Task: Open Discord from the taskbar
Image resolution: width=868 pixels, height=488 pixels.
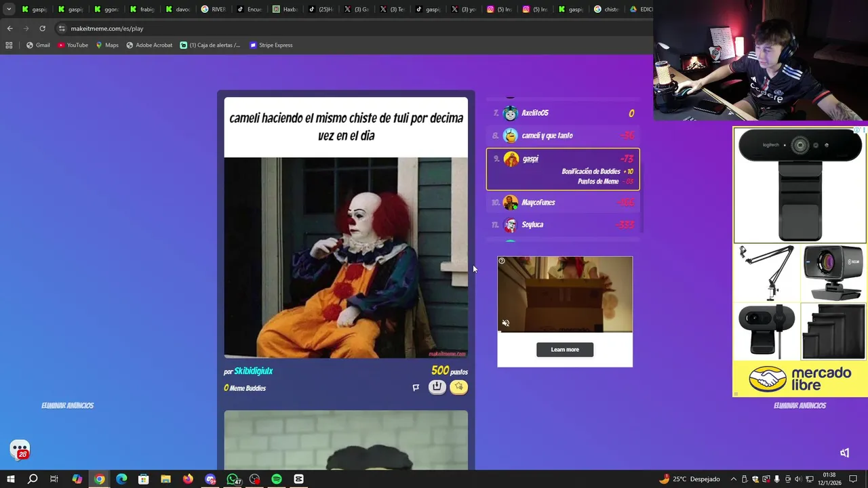Action: click(x=210, y=479)
